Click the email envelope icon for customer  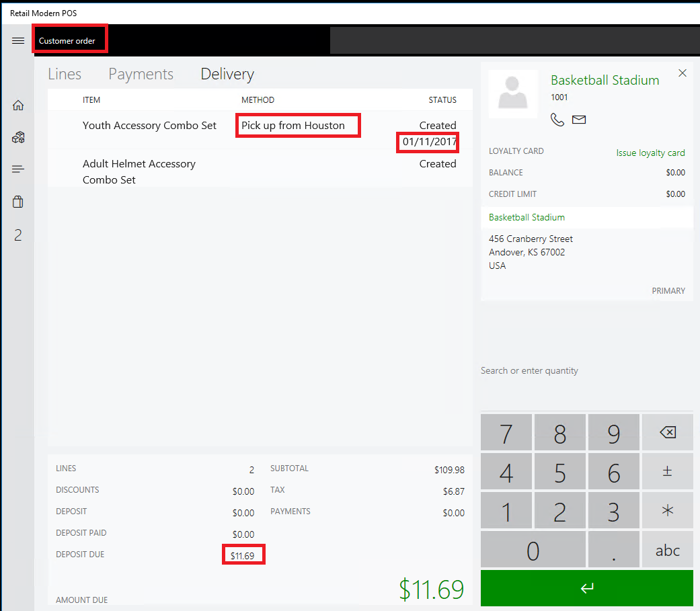(x=579, y=120)
